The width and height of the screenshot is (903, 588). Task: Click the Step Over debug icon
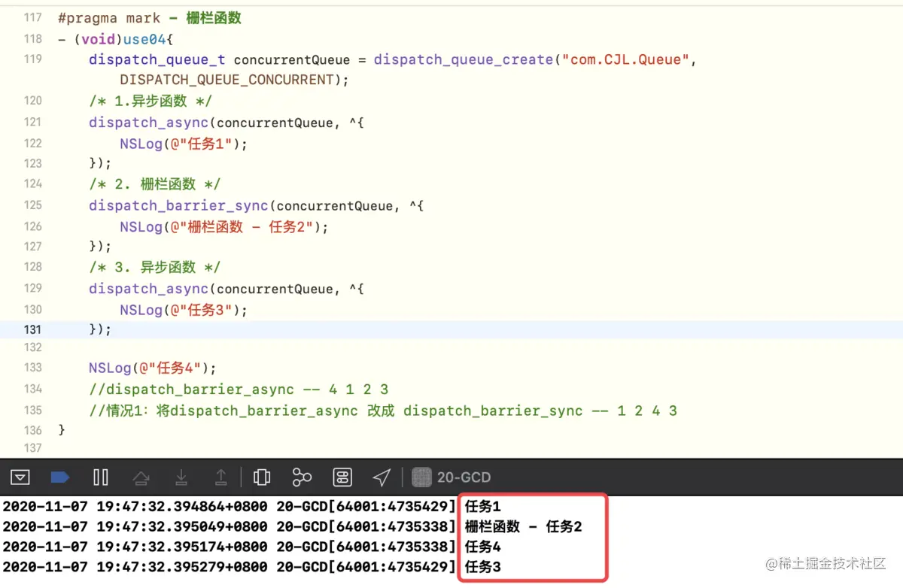pos(141,477)
